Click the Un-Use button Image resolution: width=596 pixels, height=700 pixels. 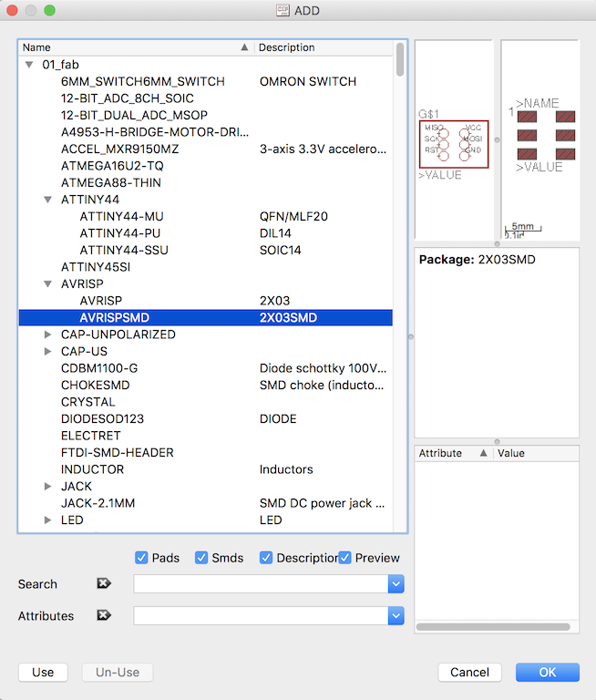tap(118, 673)
